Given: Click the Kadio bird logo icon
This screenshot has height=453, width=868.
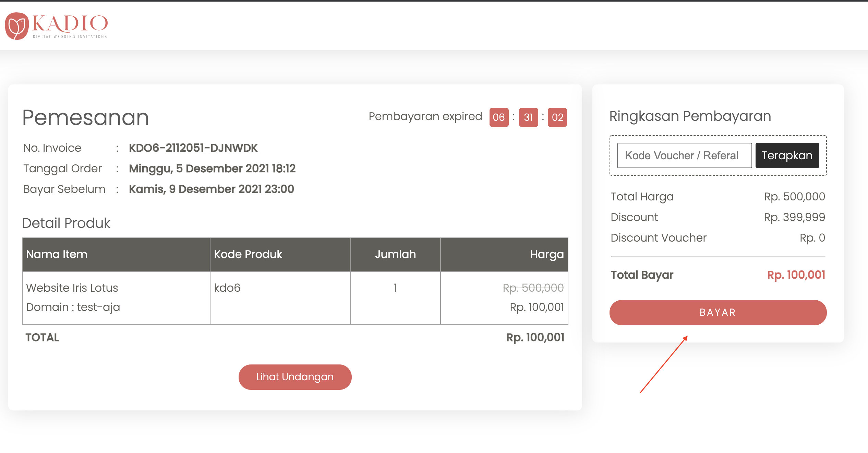Looking at the screenshot, I should click(16, 26).
